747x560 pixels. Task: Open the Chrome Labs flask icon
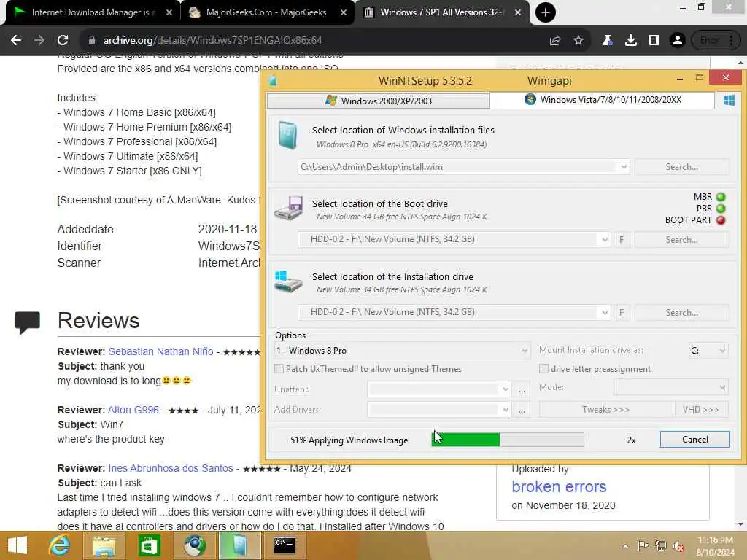607,41
